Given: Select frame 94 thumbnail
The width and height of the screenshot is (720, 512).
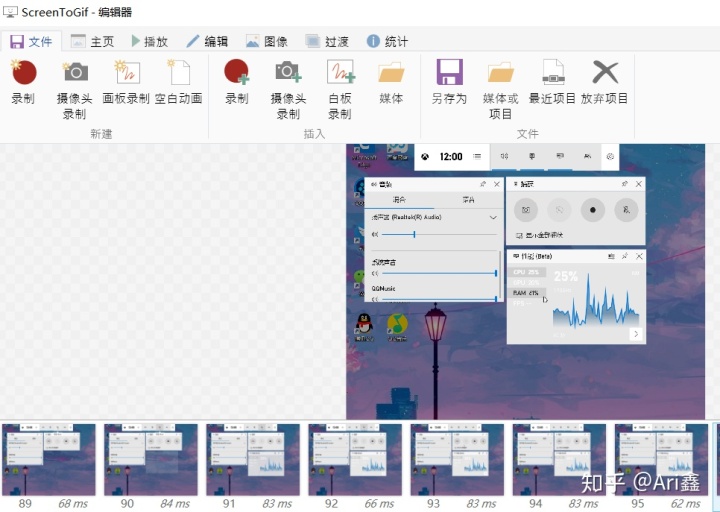Looking at the screenshot, I should pos(559,460).
